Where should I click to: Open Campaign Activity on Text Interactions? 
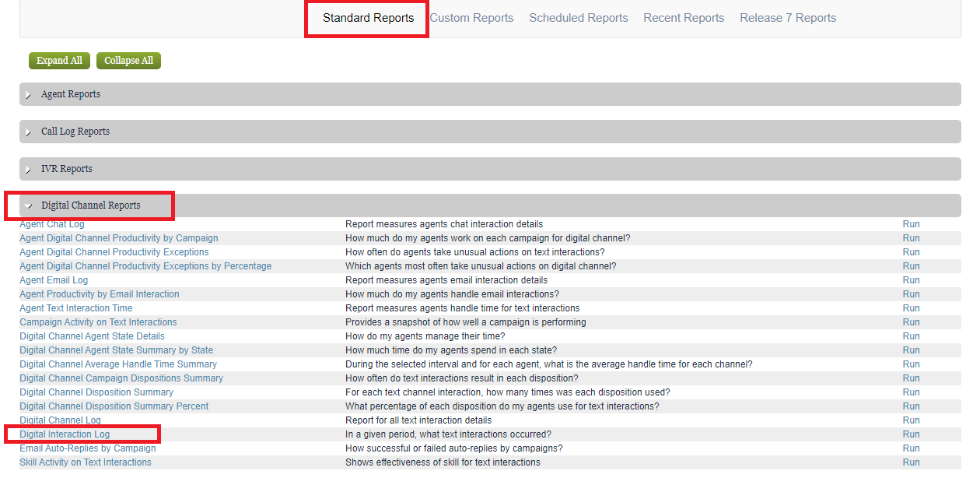pyautogui.click(x=98, y=322)
